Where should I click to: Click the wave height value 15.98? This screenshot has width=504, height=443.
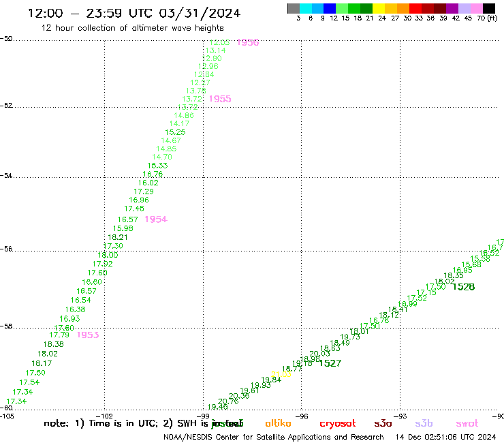(x=123, y=228)
